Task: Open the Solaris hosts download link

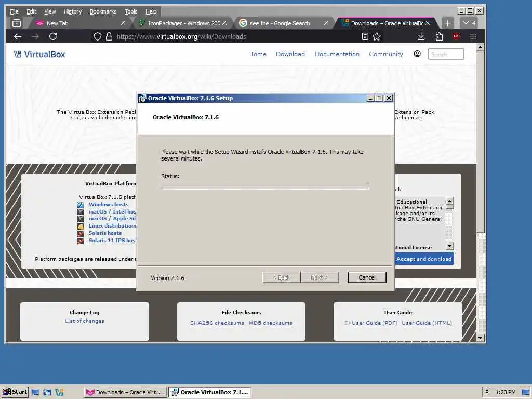Action: 105,233
